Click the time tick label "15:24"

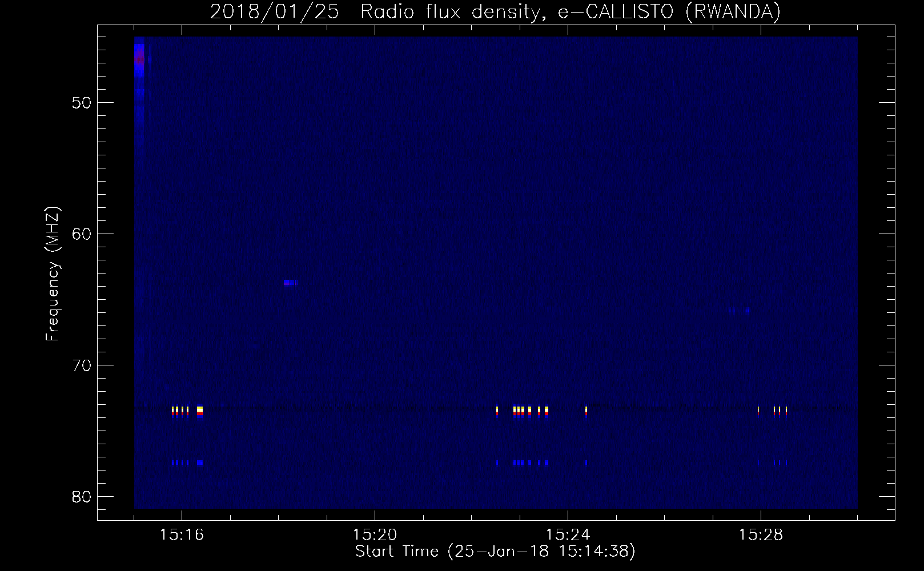[x=568, y=535]
